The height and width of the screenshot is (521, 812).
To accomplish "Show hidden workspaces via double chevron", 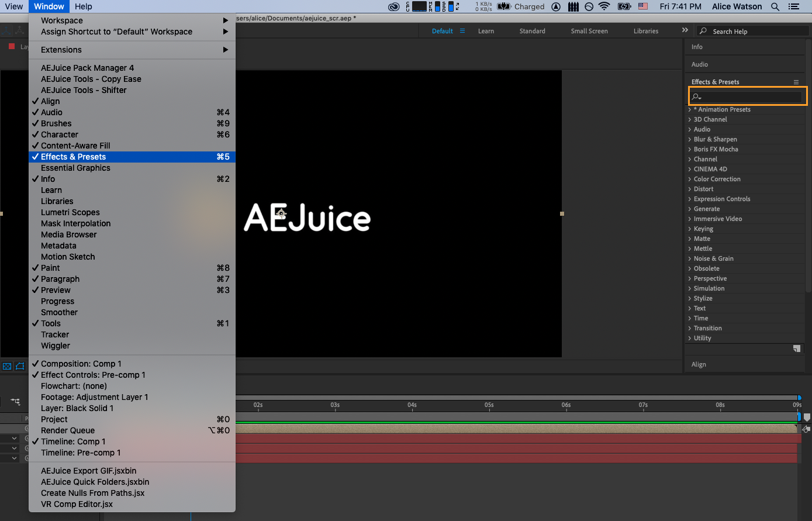I will [685, 30].
